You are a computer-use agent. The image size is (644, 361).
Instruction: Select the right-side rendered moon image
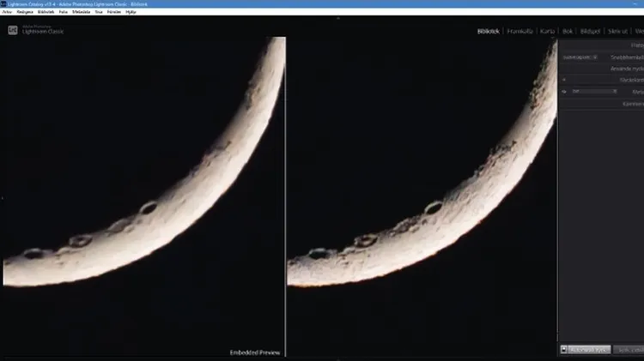coord(421,189)
